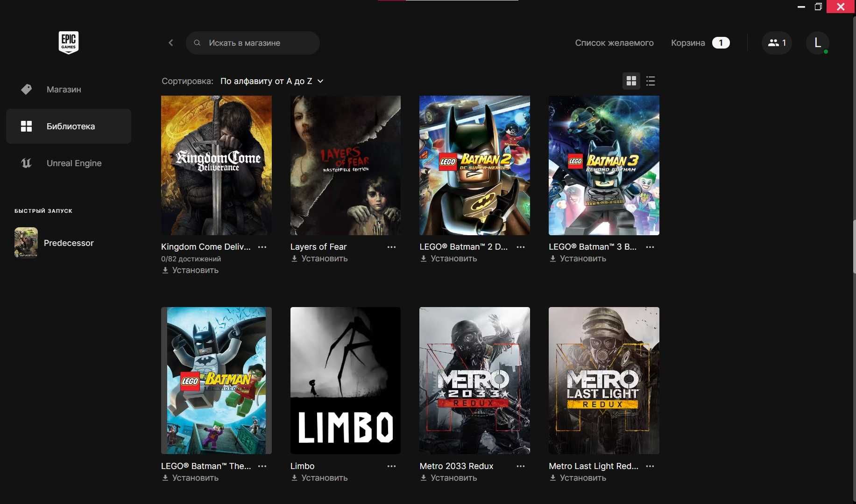Open the profile avatar L
856x504 pixels.
[818, 43]
